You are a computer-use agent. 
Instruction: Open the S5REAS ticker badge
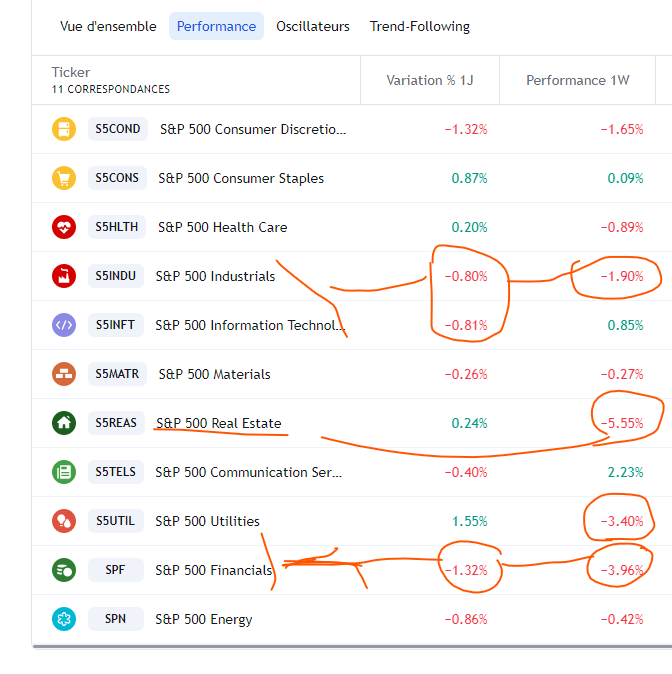tap(117, 423)
